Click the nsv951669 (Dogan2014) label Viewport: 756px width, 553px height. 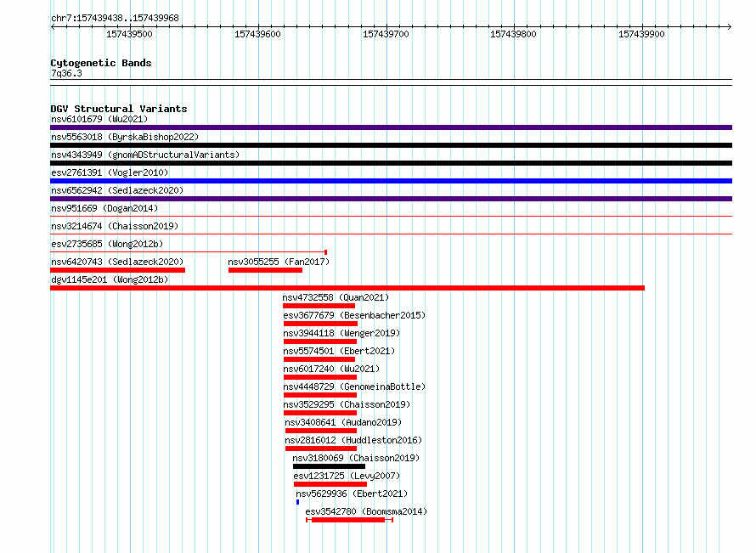tap(104, 208)
